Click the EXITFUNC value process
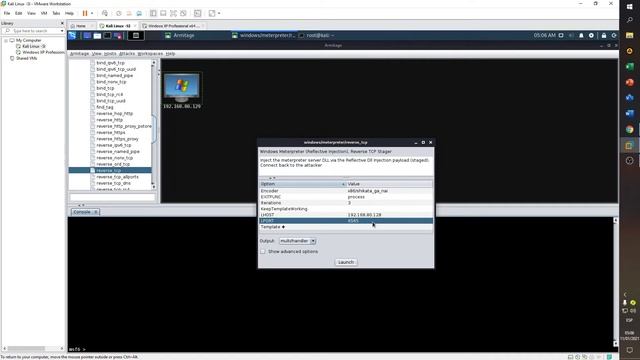This screenshot has height=360, width=640. [x=356, y=197]
